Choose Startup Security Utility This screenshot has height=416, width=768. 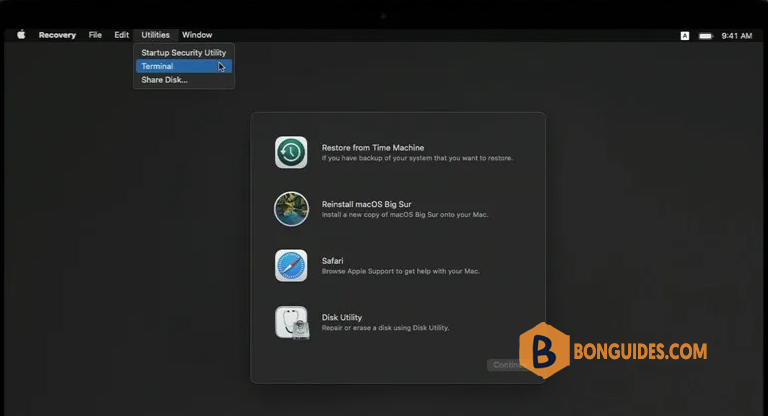(184, 52)
